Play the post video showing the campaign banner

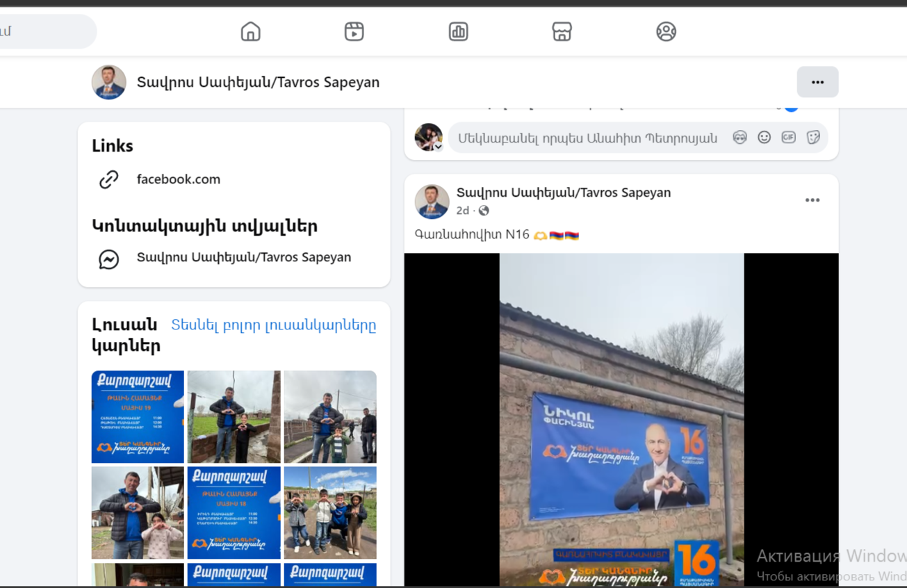(x=621, y=420)
